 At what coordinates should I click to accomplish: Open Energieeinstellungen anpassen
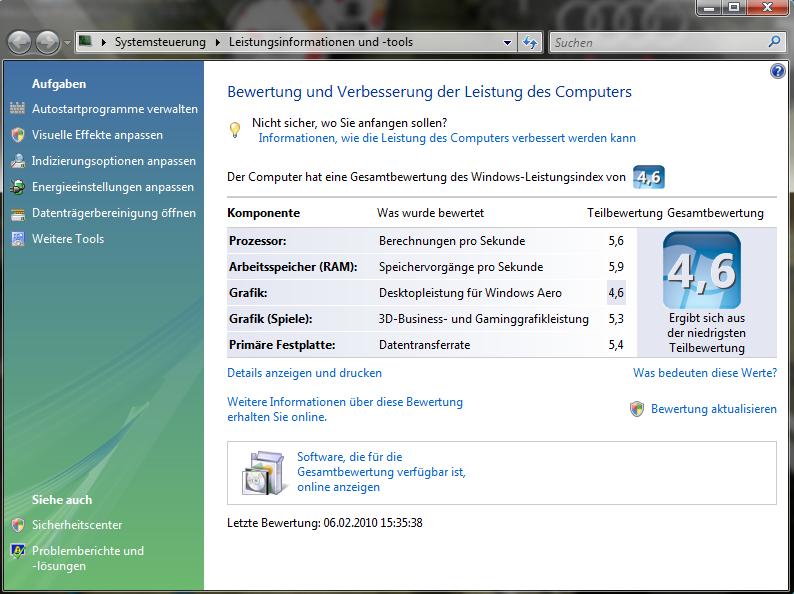tap(113, 187)
